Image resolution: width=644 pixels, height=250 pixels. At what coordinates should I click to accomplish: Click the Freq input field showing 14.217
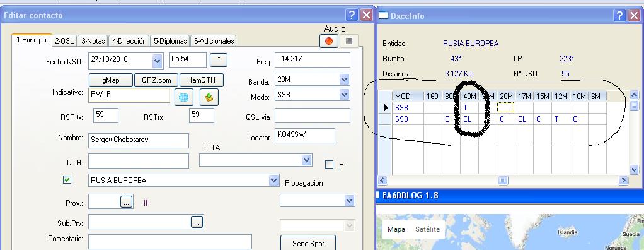pos(313,59)
